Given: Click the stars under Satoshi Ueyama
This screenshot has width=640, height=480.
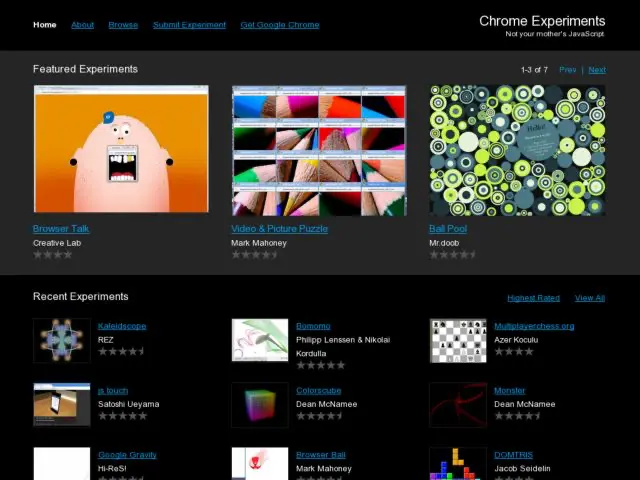Looking at the screenshot, I should [x=122, y=416].
